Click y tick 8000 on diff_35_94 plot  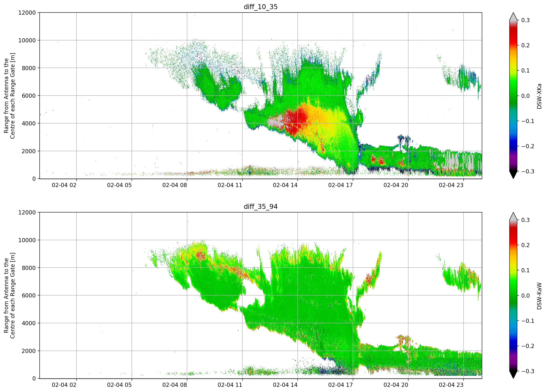pos(29,268)
